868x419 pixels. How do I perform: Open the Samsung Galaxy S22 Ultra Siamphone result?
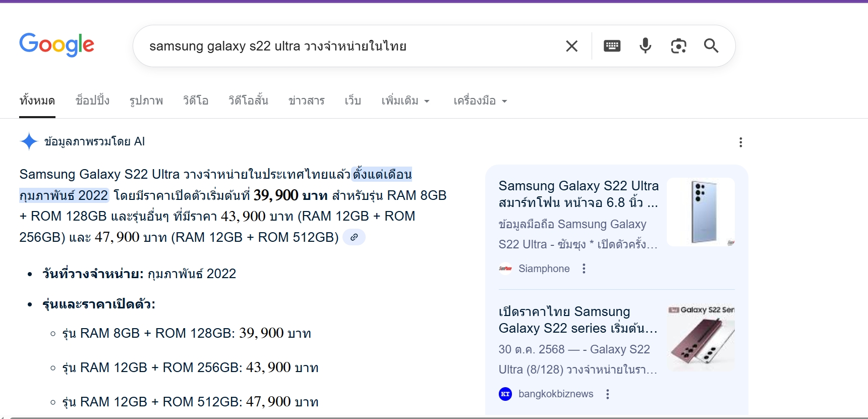pos(578,194)
